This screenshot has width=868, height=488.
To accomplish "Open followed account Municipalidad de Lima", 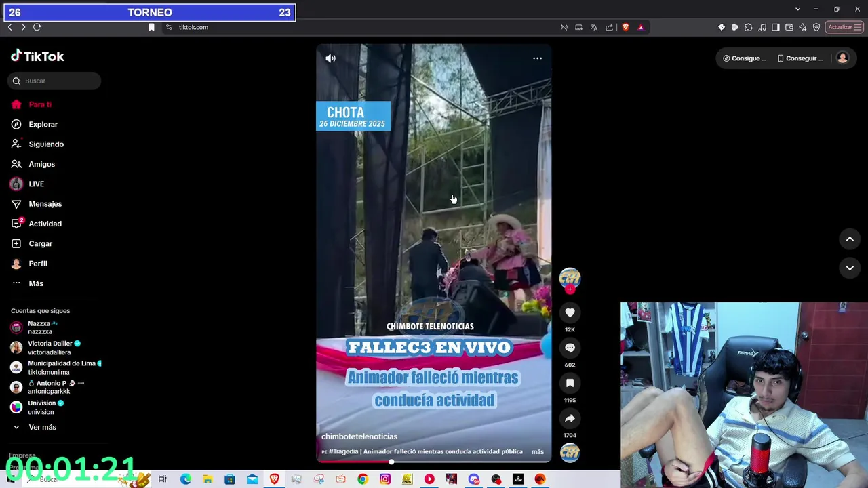I will (56, 367).
